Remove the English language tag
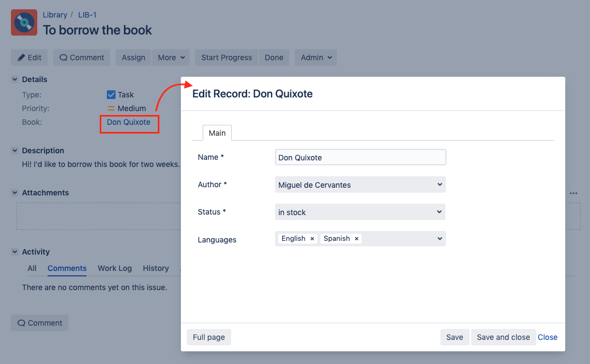The height and width of the screenshot is (364, 590). click(312, 239)
